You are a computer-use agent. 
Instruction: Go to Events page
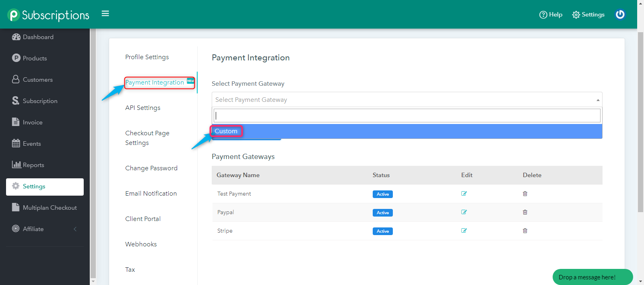point(32,144)
